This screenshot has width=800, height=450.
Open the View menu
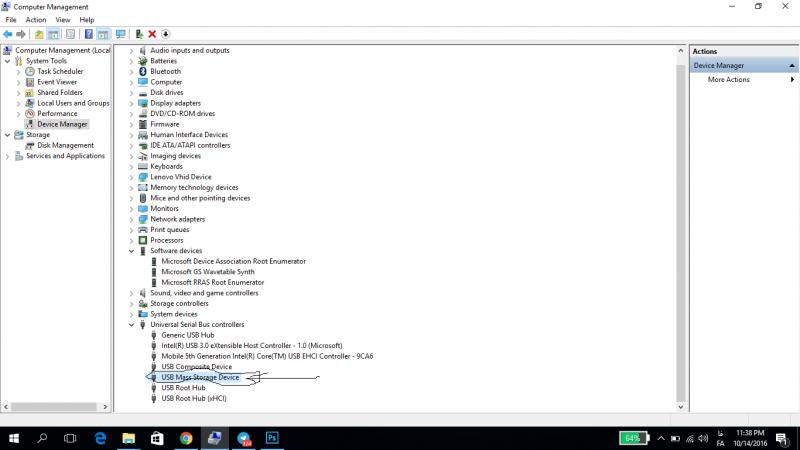point(63,20)
